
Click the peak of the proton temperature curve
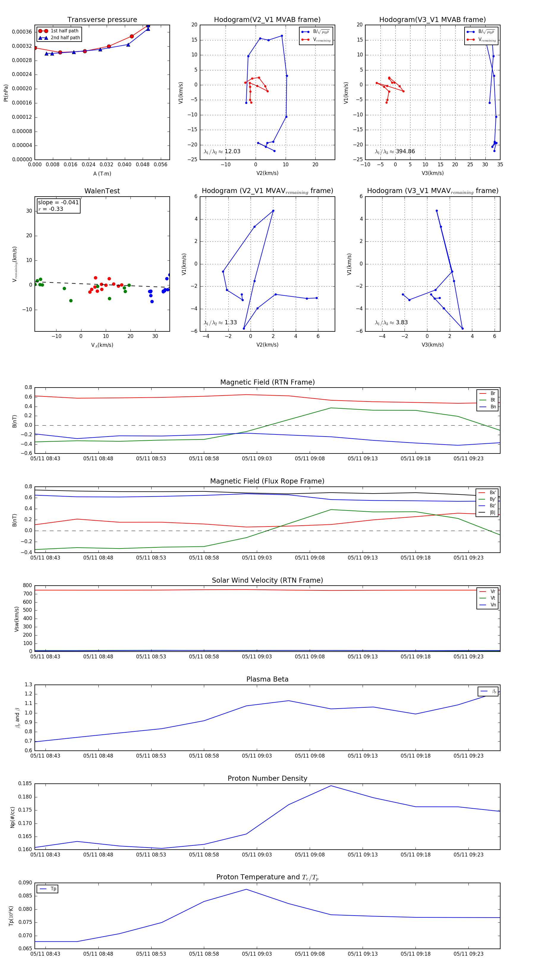click(x=246, y=889)
